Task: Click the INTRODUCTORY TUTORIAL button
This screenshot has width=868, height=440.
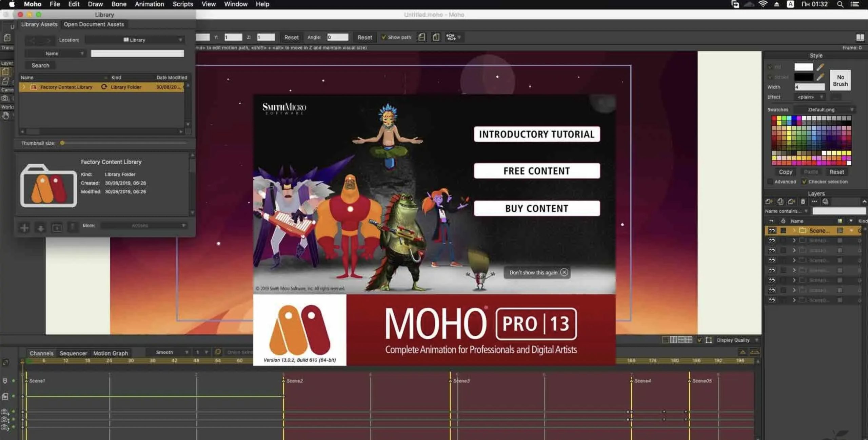Action: tap(536, 134)
